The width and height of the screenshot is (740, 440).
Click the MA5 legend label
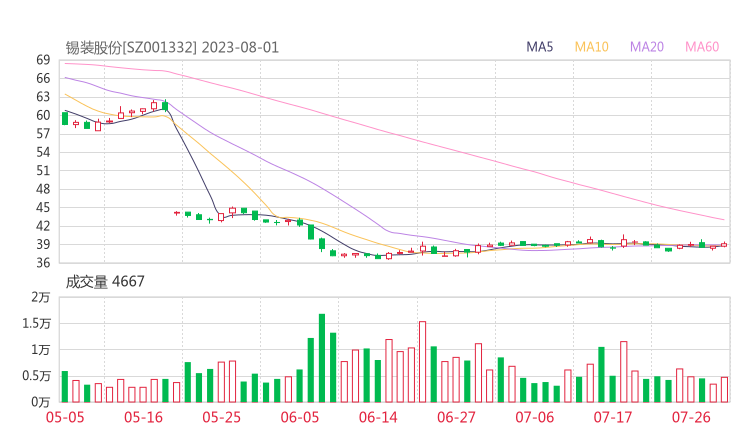[x=539, y=47]
